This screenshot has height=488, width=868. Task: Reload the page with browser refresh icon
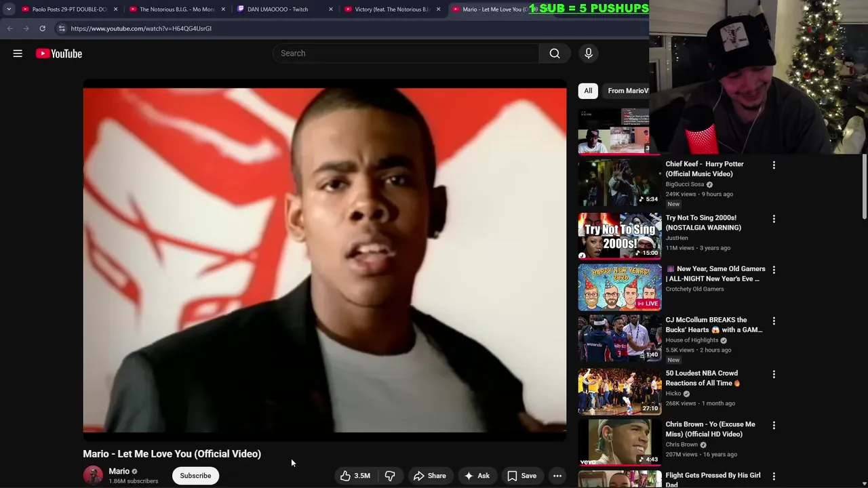[42, 28]
